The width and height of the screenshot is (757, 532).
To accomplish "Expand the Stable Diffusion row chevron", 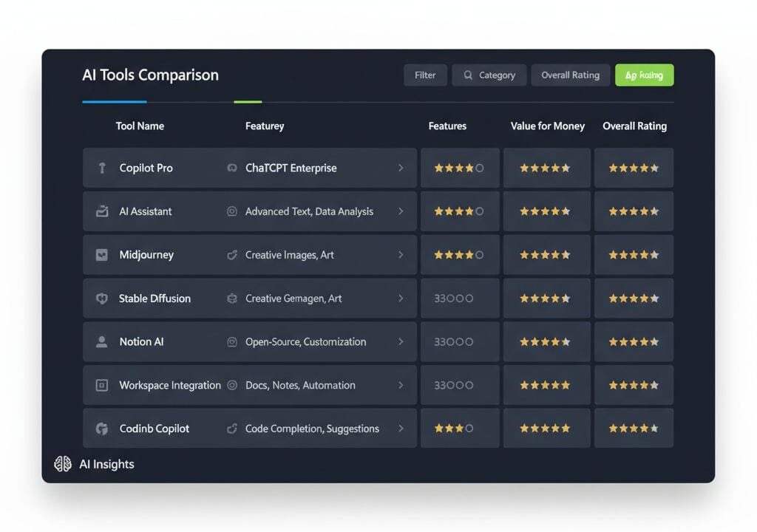I will tap(401, 299).
